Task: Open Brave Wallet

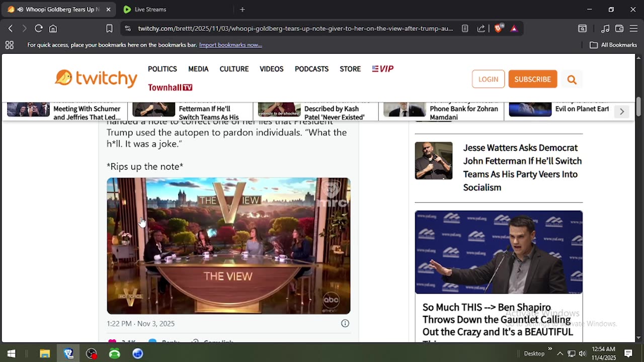Action: pos(619,29)
